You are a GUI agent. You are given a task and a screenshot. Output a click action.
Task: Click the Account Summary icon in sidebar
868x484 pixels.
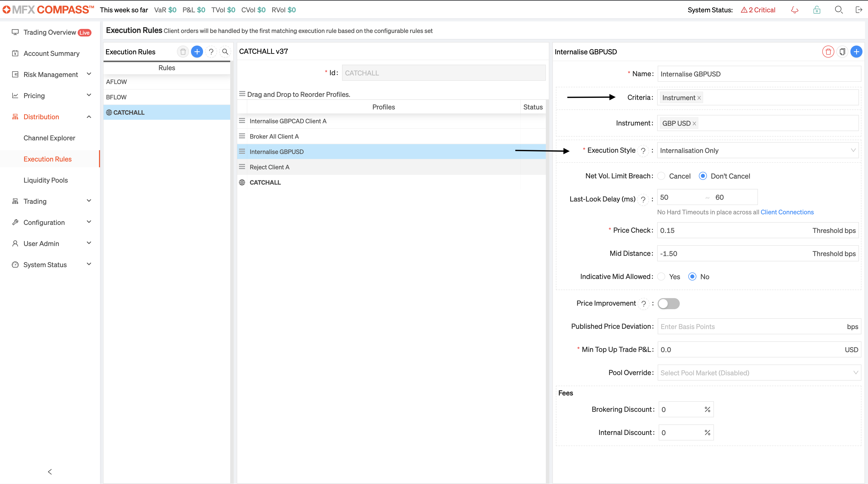(x=15, y=53)
